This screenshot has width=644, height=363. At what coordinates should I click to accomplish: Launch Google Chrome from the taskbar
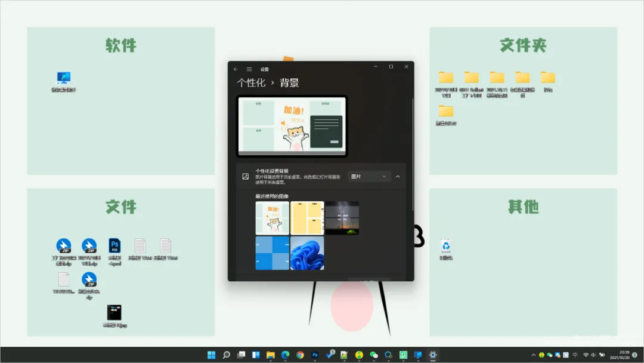pyautogui.click(x=299, y=355)
